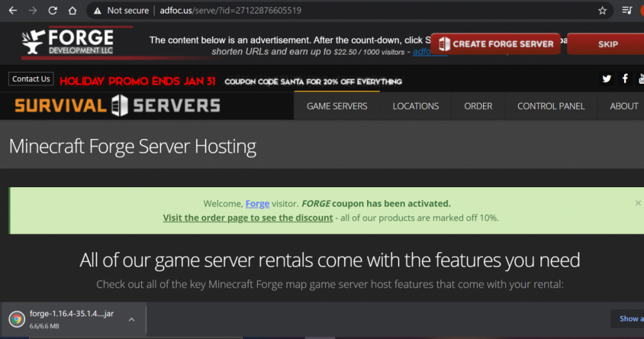The image size is (644, 339).
Task: Click the Survival Servers logo
Action: 117,106
